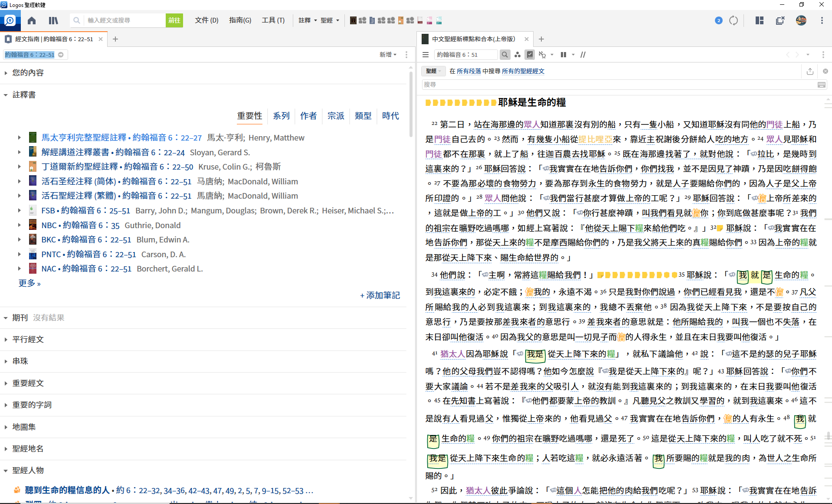Open the passage guide panel kebab menu

(x=406, y=55)
